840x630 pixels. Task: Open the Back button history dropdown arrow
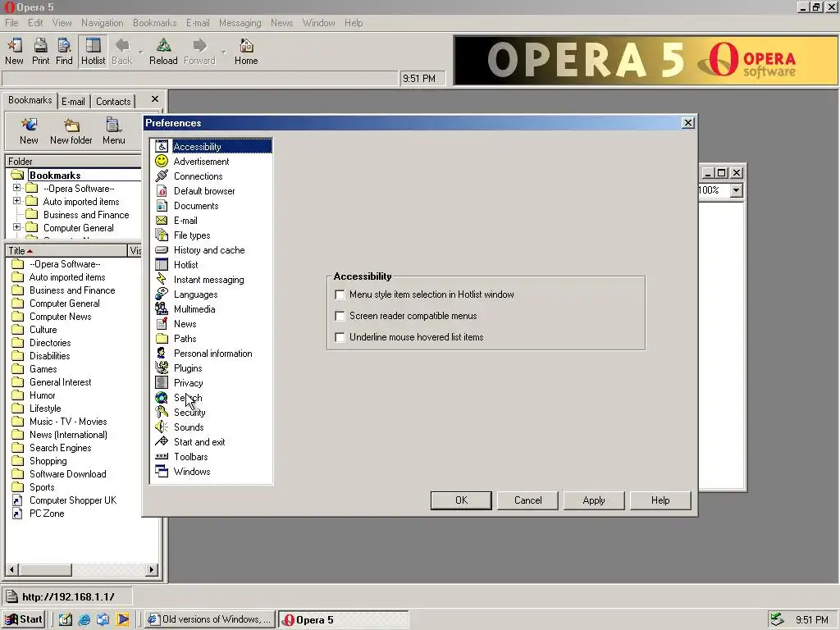click(141, 52)
